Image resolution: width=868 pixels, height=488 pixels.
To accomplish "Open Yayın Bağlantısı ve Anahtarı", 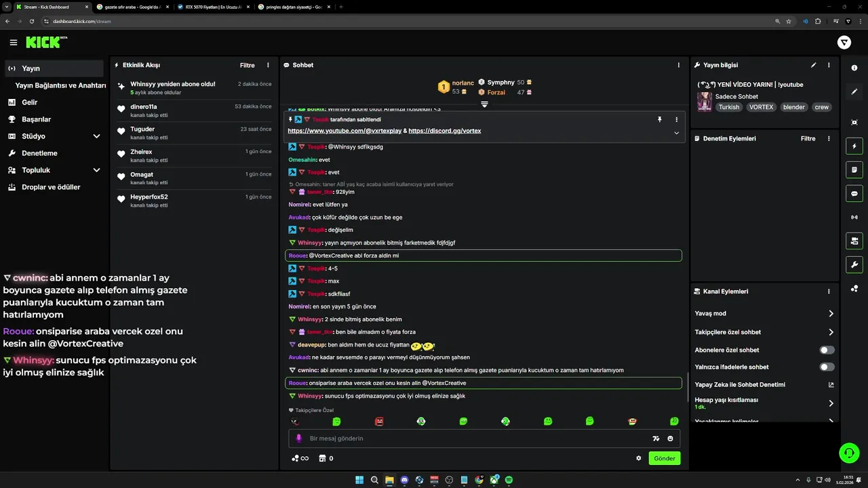I will (60, 85).
